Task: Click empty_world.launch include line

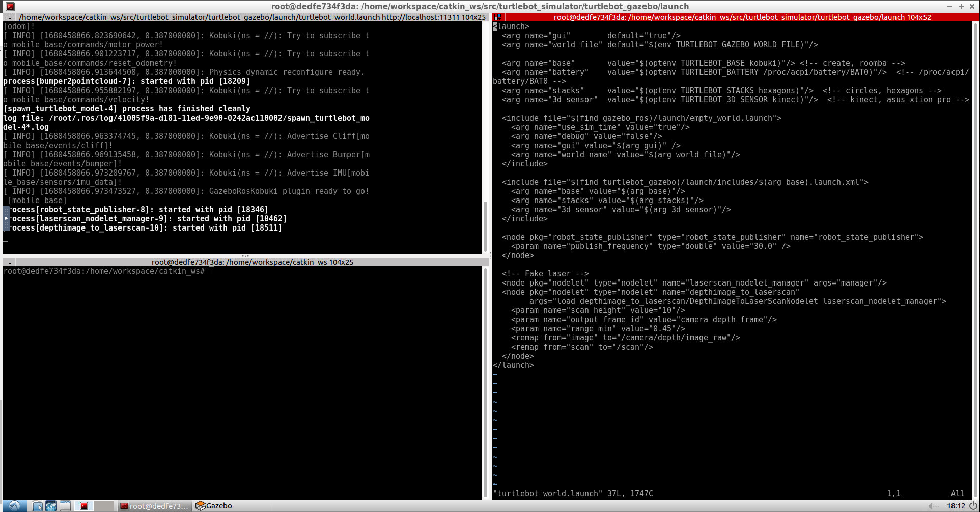Action: [x=641, y=118]
